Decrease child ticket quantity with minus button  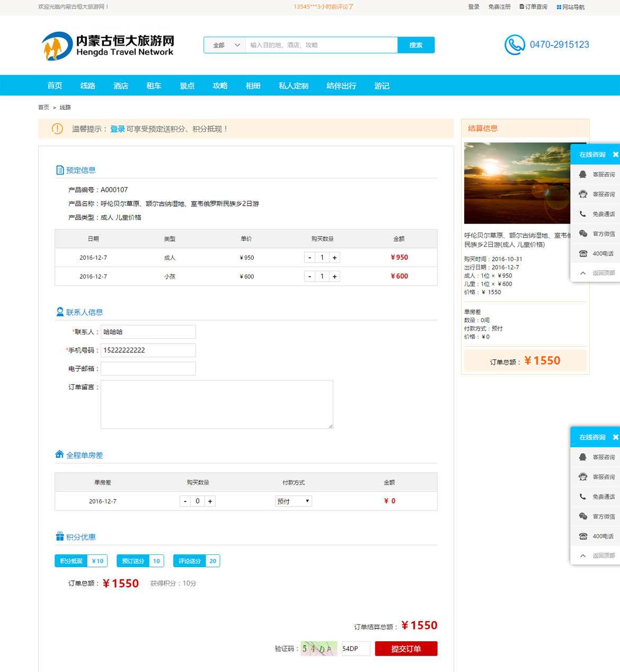pos(309,277)
